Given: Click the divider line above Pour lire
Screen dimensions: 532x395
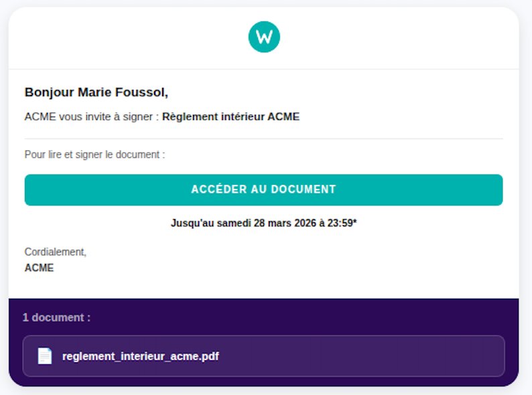Looking at the screenshot, I should point(263,139).
